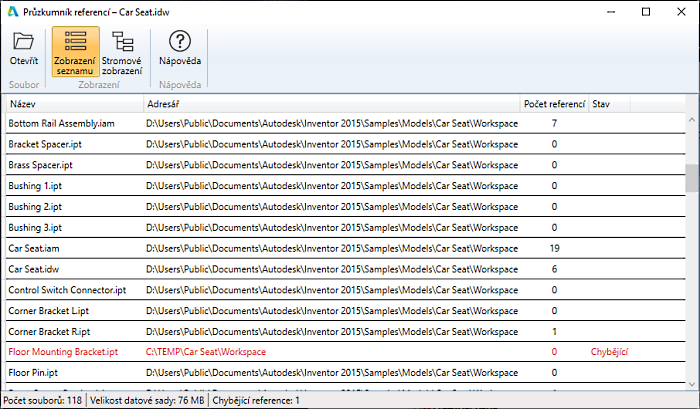Select Bushing 2.ipt row
This screenshot has width=700, height=409.
(x=346, y=207)
